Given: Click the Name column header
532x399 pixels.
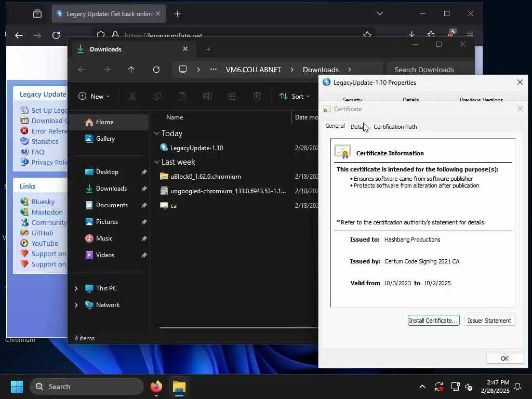Looking at the screenshot, I should coord(175,117).
